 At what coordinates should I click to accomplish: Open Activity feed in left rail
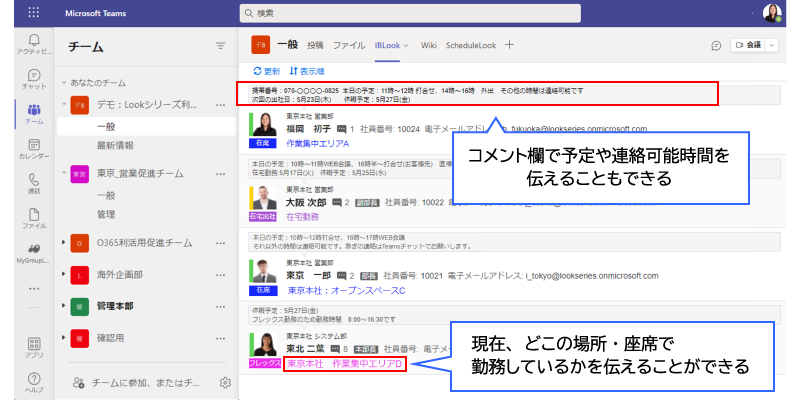(34, 45)
